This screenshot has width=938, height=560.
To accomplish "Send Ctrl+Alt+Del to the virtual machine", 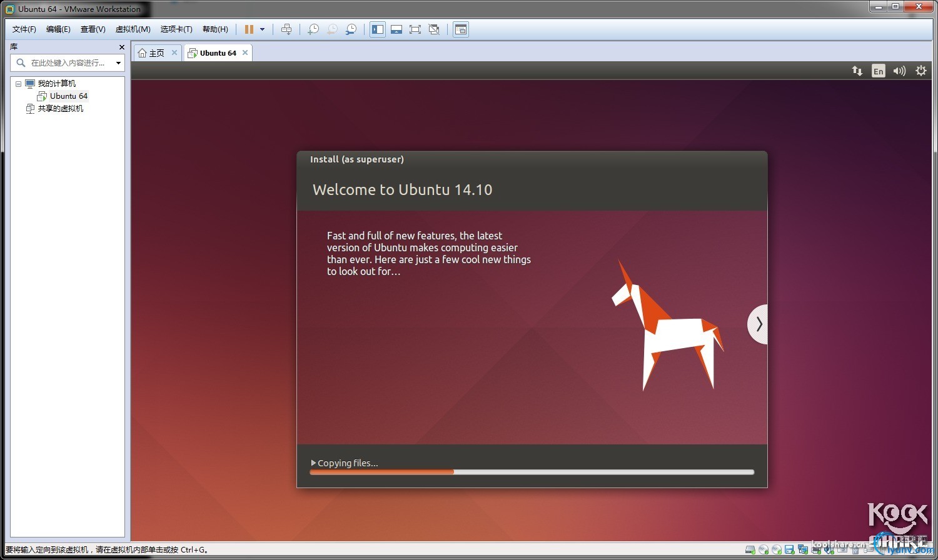I will coord(286,29).
